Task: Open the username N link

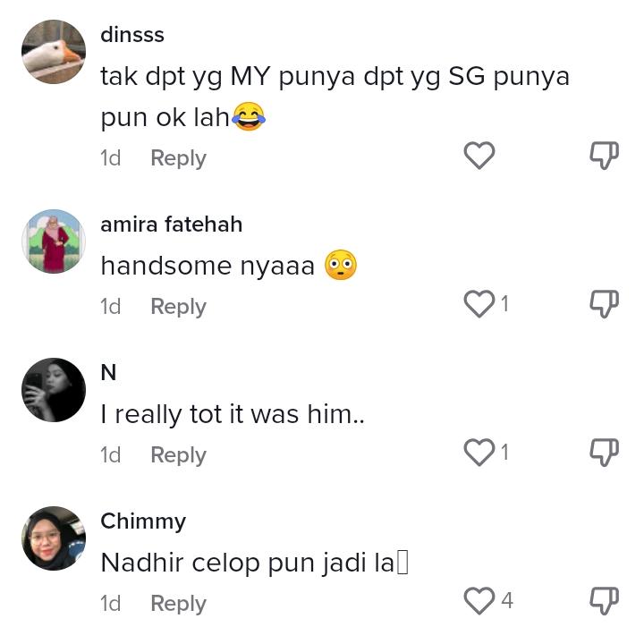Action: tap(108, 373)
